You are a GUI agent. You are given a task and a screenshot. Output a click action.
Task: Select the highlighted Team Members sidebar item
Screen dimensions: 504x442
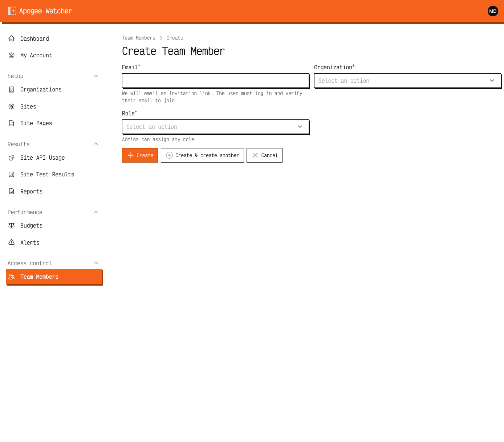[54, 277]
